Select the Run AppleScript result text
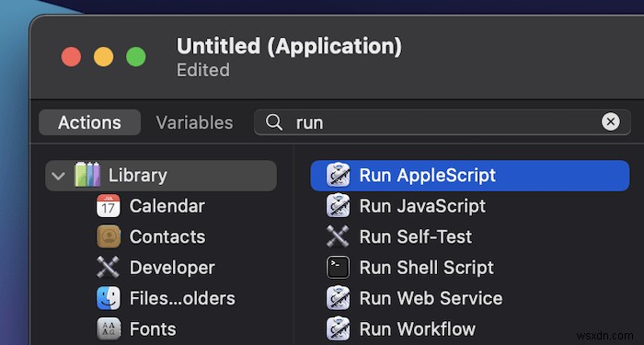The width and height of the screenshot is (644, 345). coord(428,176)
